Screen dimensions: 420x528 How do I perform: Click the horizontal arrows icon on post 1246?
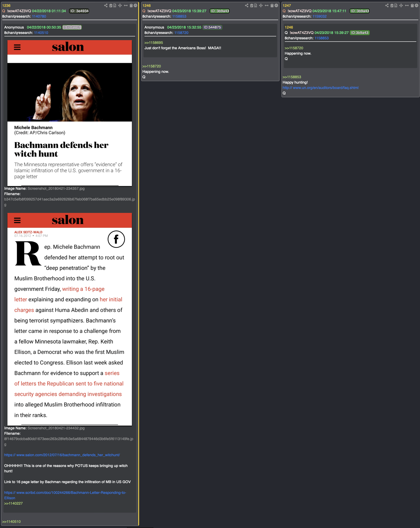coord(267,5)
